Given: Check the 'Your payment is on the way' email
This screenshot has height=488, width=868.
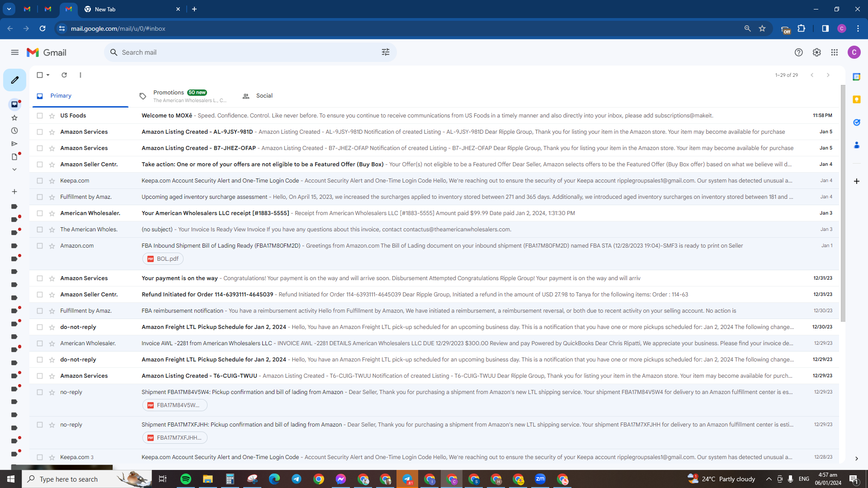Looking at the screenshot, I should pos(40,278).
